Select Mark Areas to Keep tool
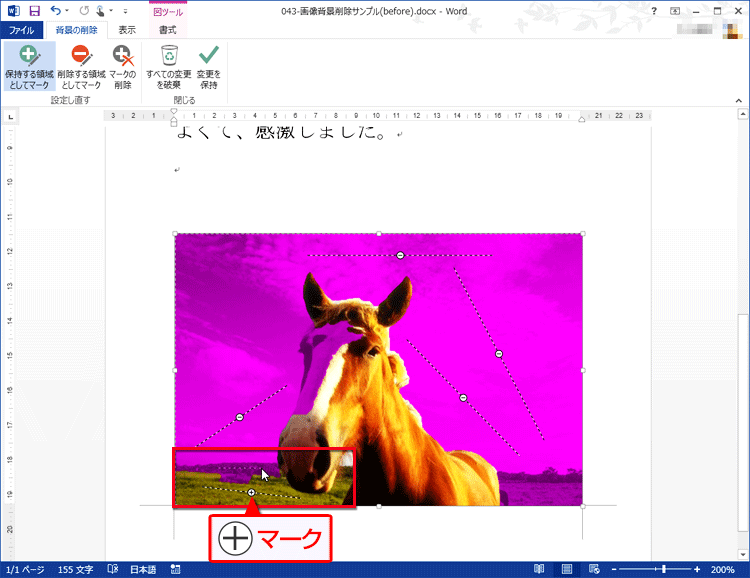 (x=29, y=66)
